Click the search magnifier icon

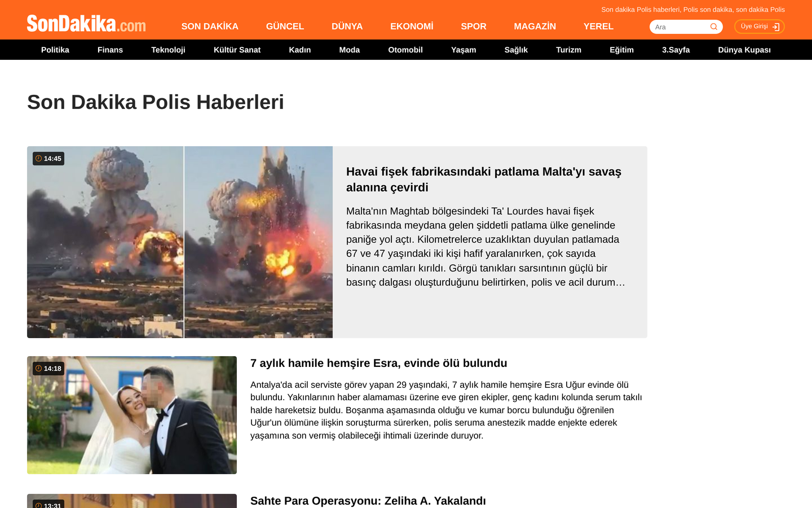(714, 27)
